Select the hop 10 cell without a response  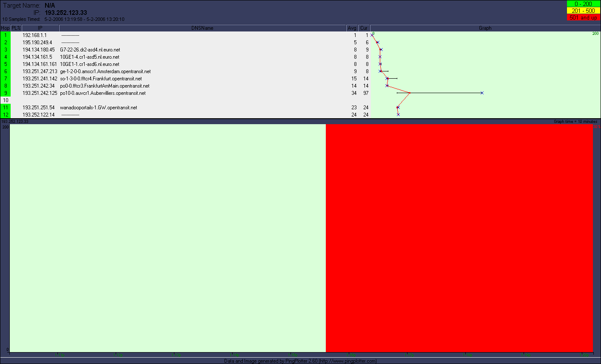tap(6, 100)
